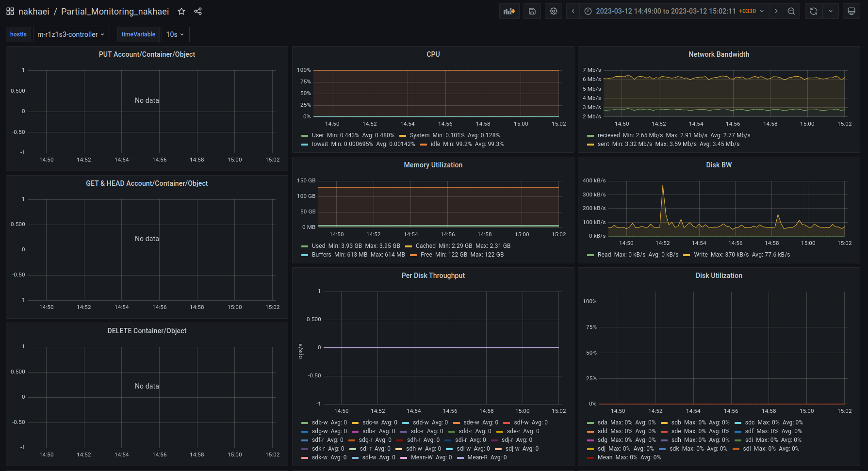Image resolution: width=868 pixels, height=471 pixels.
Task: Refresh the dashboard
Action: coord(814,11)
